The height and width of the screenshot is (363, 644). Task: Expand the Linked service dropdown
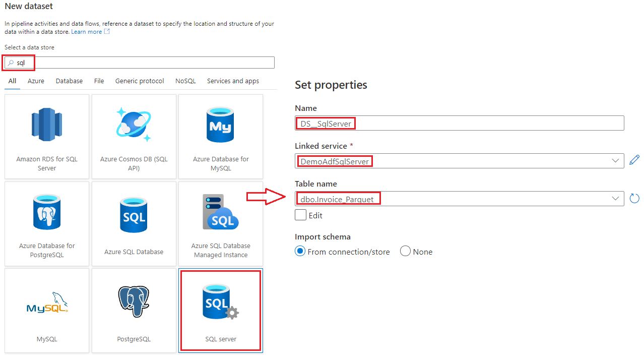[x=615, y=160]
